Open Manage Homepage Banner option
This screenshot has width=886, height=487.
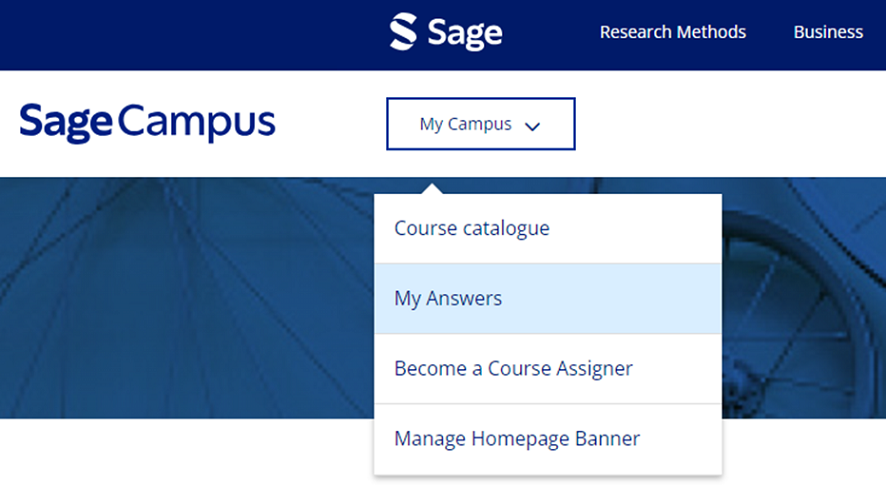548,439
